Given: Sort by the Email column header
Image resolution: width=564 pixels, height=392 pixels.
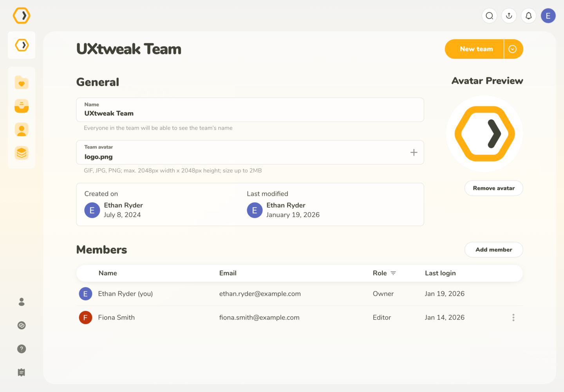Looking at the screenshot, I should 228,273.
